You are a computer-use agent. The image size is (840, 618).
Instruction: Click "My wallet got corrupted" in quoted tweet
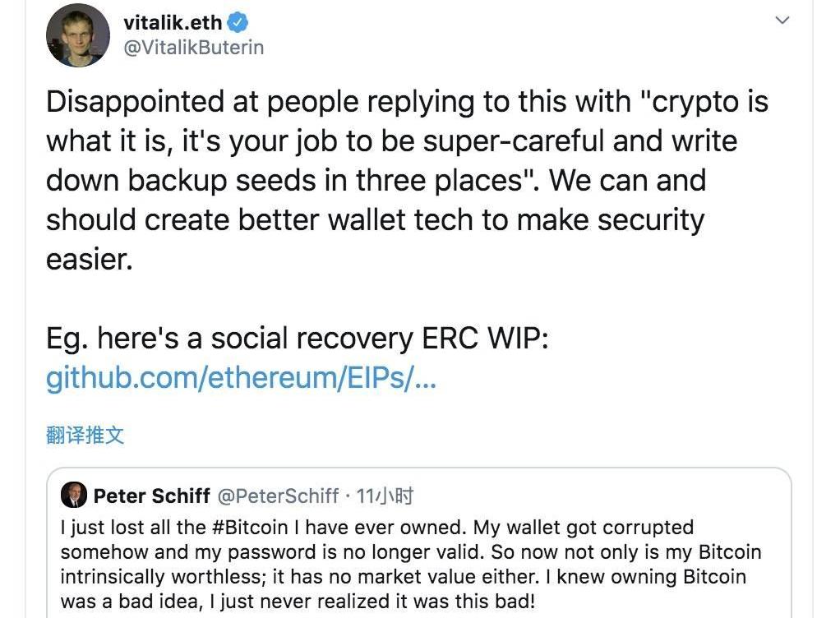pyautogui.click(x=584, y=528)
